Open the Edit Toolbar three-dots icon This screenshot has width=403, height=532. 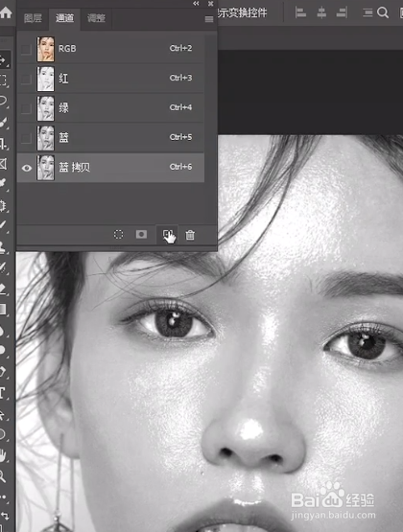(x=3, y=497)
